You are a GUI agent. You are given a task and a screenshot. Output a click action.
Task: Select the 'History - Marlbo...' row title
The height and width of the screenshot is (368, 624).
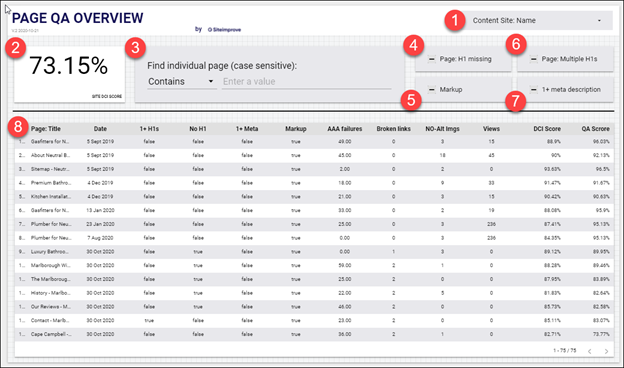tap(51, 293)
